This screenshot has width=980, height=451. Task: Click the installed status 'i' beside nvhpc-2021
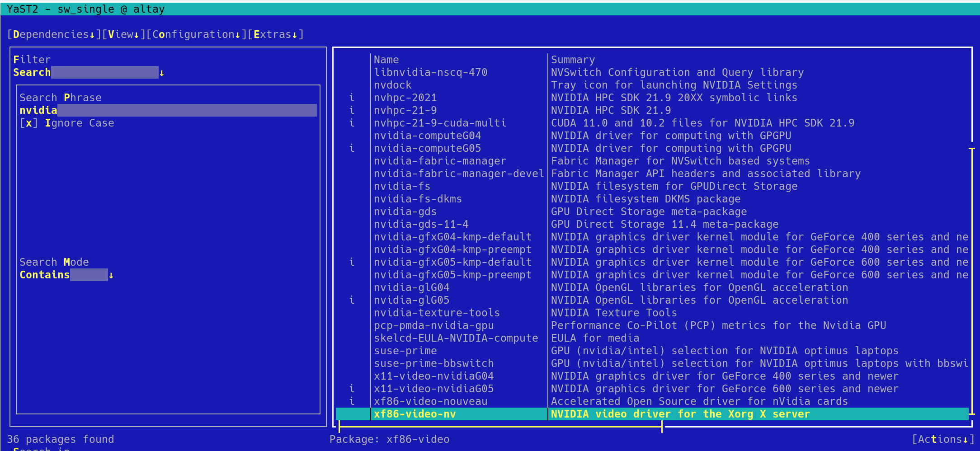click(352, 98)
